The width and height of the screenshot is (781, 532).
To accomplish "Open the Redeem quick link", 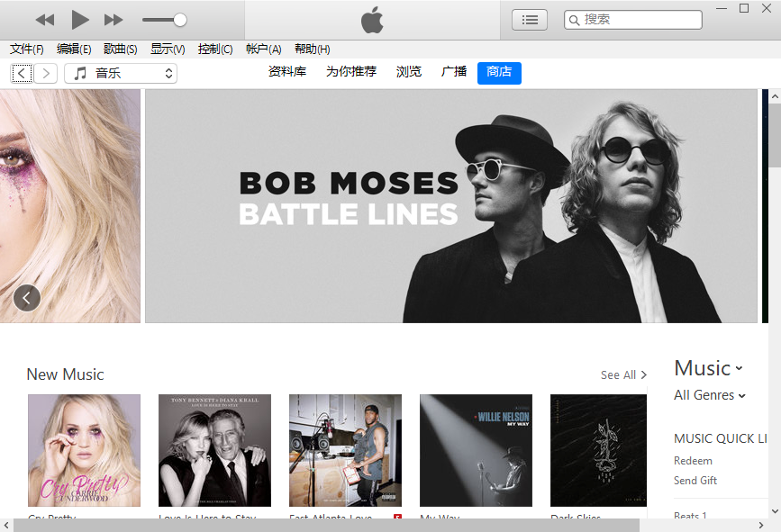I will click(x=693, y=460).
